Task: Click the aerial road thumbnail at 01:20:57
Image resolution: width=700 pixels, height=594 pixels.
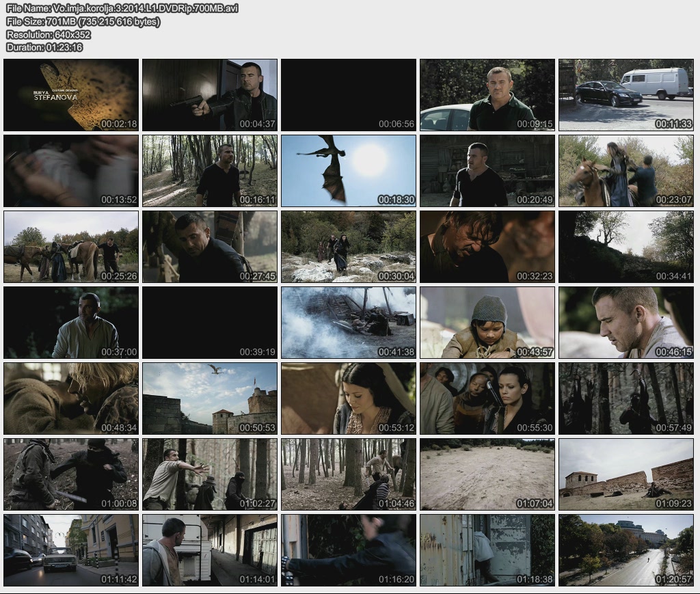Action: 626,550
